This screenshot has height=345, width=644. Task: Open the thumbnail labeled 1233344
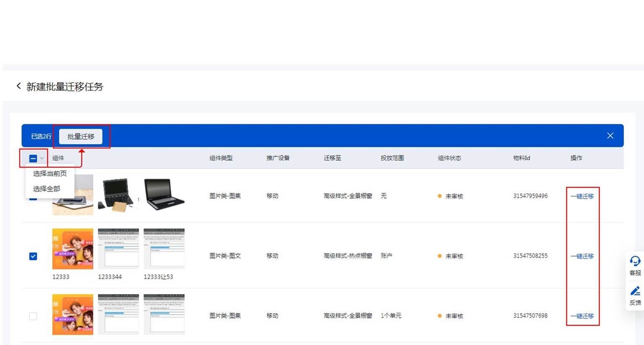[x=118, y=249]
